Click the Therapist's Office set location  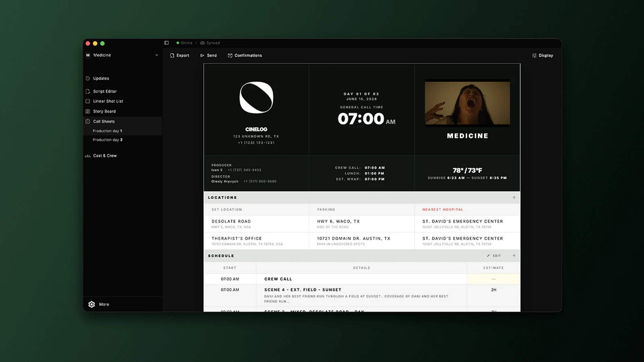pyautogui.click(x=256, y=241)
